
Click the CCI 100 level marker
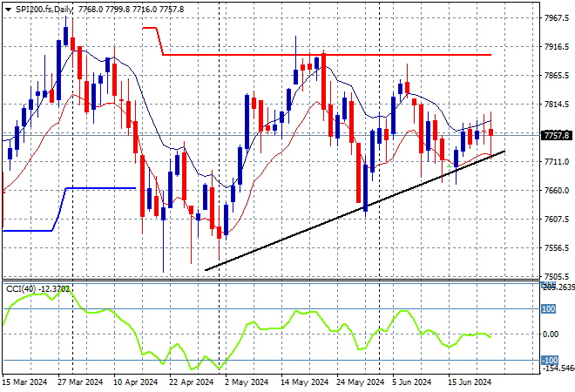pos(549,309)
